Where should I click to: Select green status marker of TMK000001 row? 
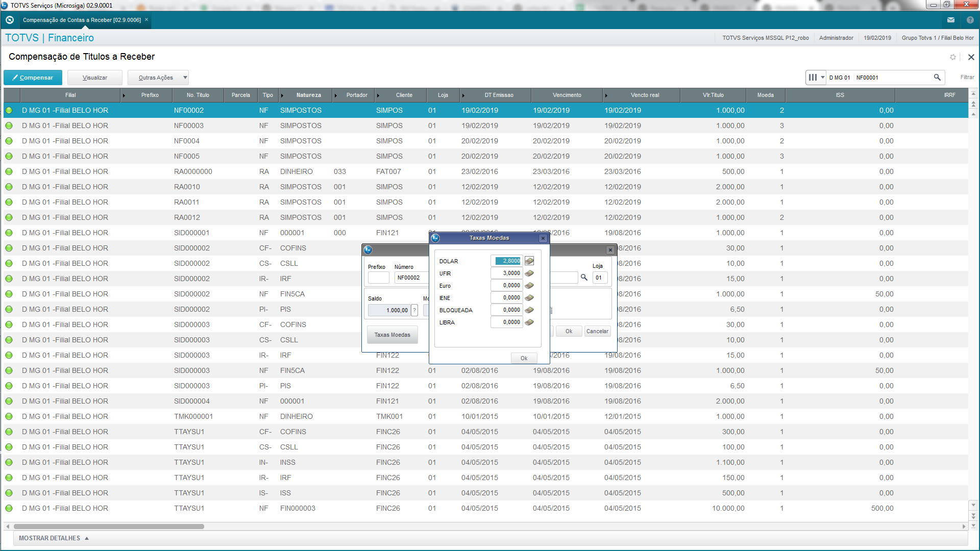click(x=9, y=416)
